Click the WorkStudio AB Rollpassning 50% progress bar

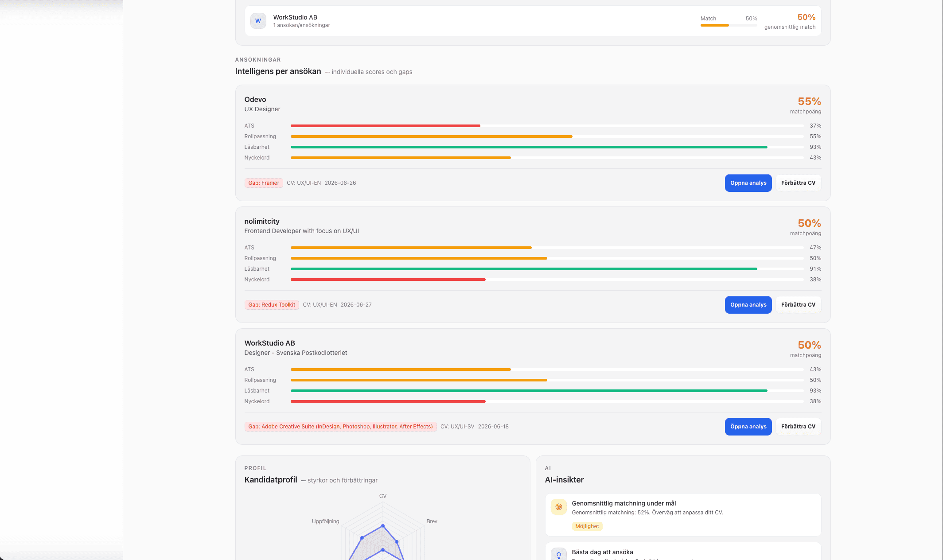pos(547,380)
